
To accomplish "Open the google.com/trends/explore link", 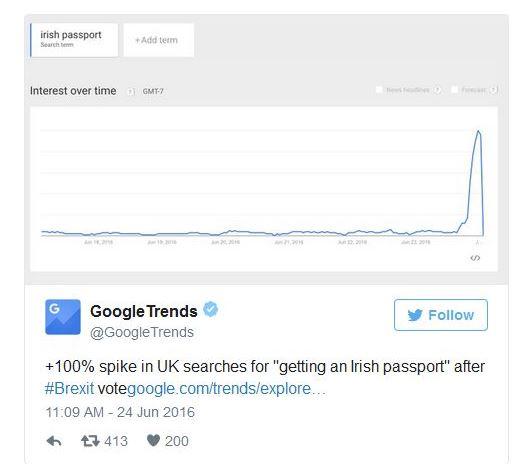I will point(226,389).
